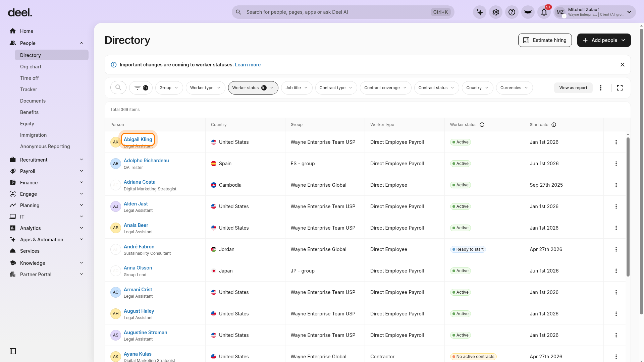Toggle fullscreen table view icon
This screenshot has height=362, width=644.
pyautogui.click(x=620, y=88)
